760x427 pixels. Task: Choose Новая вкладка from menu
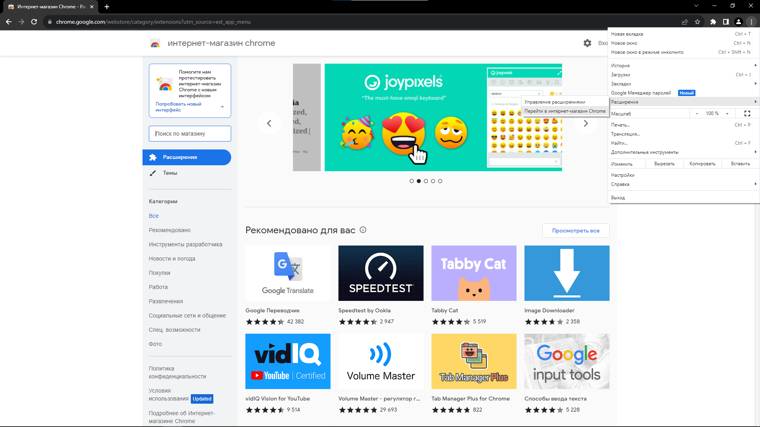click(x=683, y=34)
